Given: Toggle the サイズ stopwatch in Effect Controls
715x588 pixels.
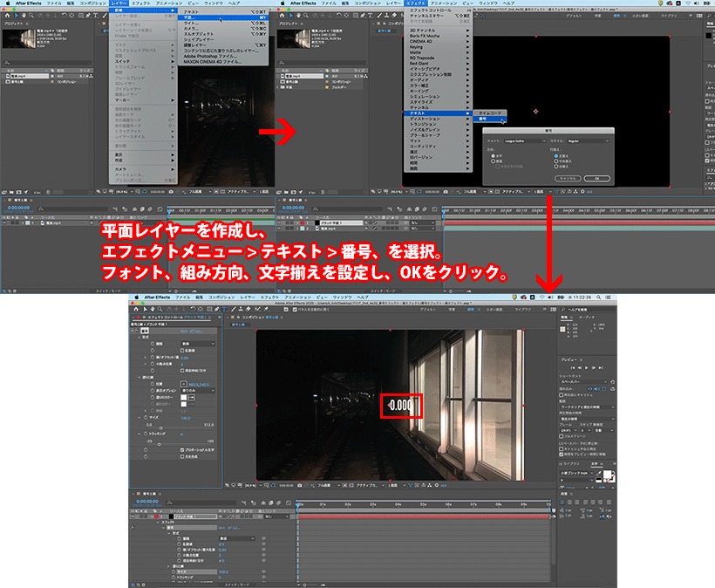Looking at the screenshot, I should coord(146,417).
